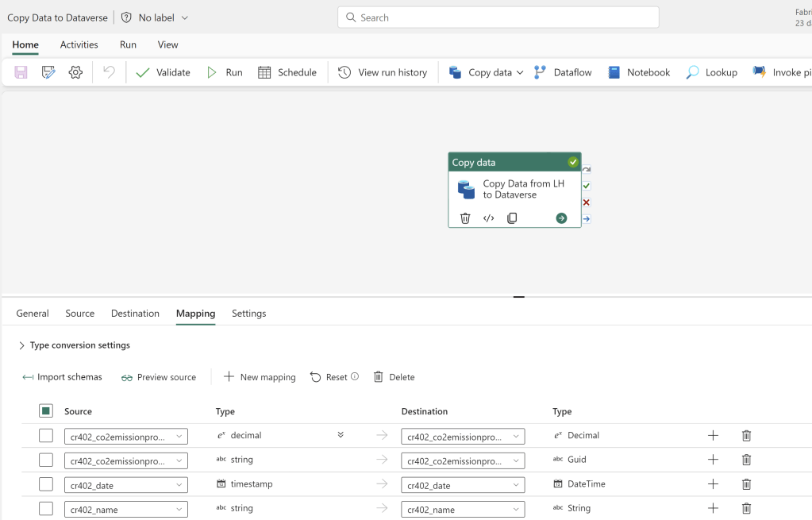Click the New mapping button
This screenshot has height=520, width=812.
(260, 377)
